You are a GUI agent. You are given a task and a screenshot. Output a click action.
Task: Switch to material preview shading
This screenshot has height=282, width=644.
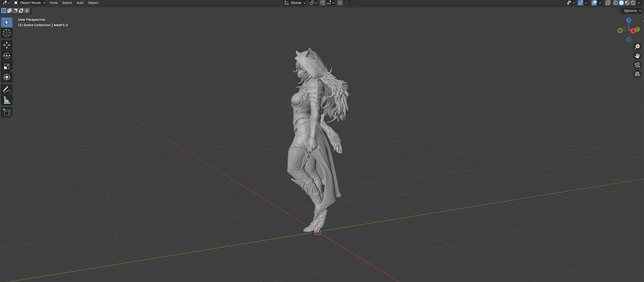pyautogui.click(x=627, y=3)
